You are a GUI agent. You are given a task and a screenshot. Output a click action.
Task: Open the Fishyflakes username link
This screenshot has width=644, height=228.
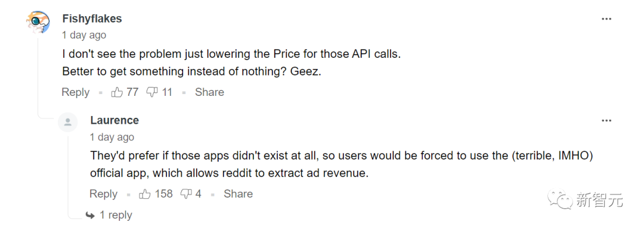point(92,18)
